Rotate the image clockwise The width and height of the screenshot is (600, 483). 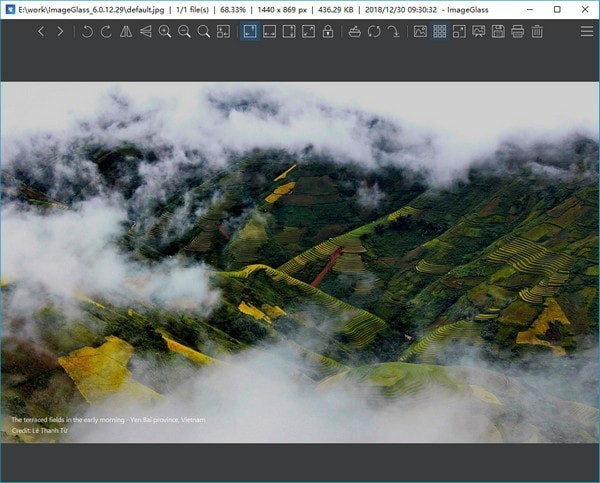point(106,32)
